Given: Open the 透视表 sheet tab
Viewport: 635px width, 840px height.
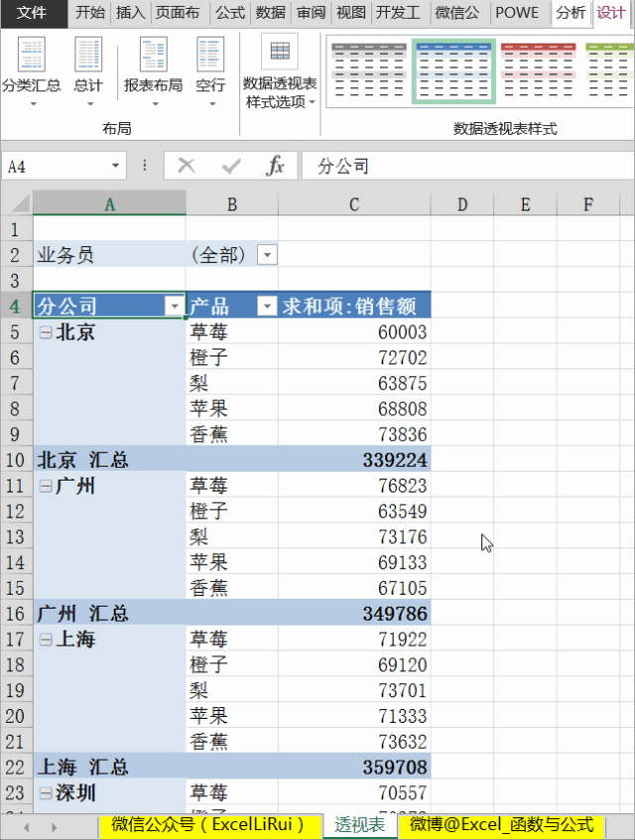Looking at the screenshot, I should point(360,825).
